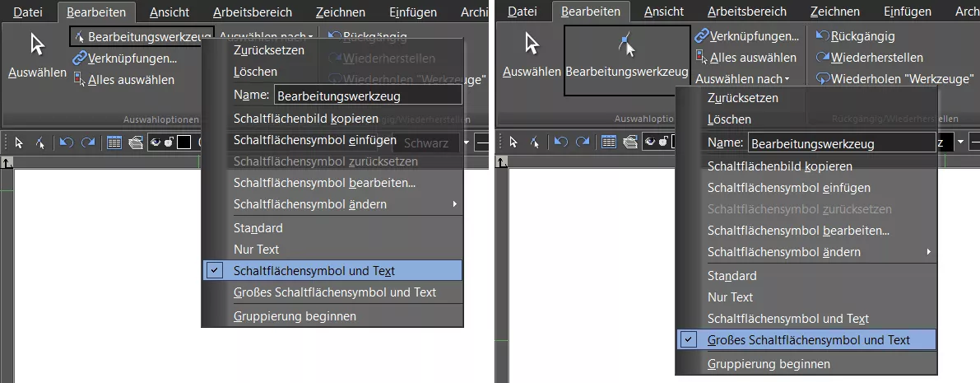
Task: Toggle eye visibility icon in right quick toolbar
Action: tap(650, 142)
